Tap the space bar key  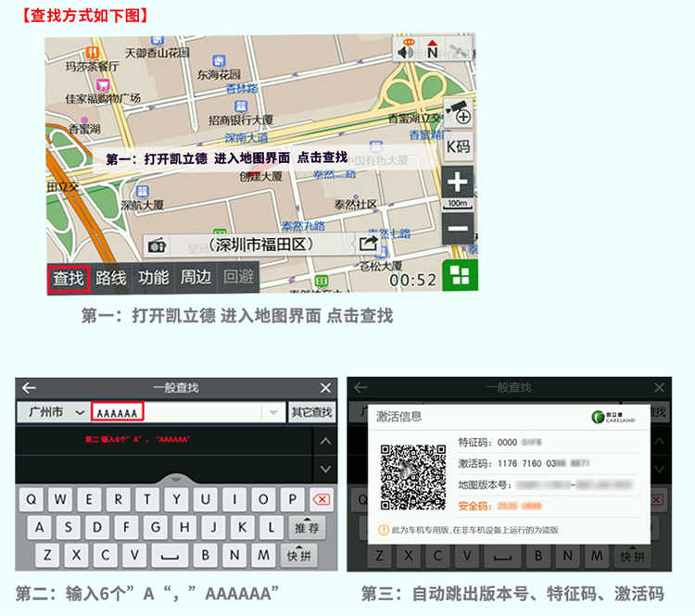pos(170,556)
